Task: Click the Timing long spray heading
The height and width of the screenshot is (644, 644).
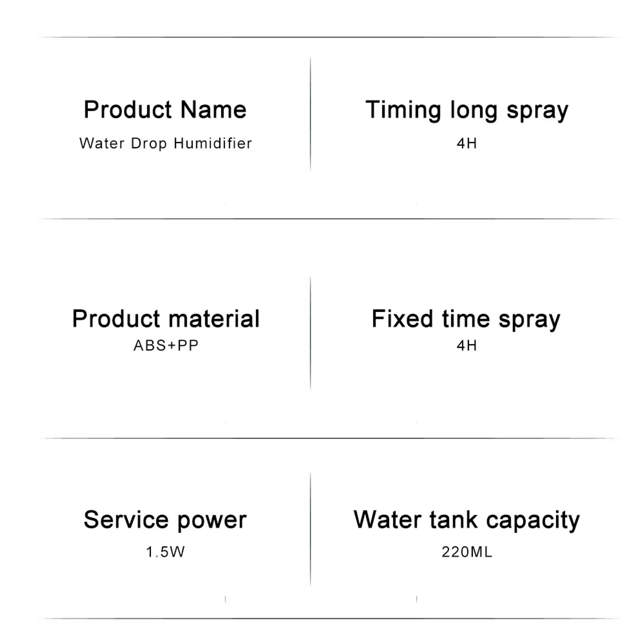Action: pyautogui.click(x=466, y=110)
